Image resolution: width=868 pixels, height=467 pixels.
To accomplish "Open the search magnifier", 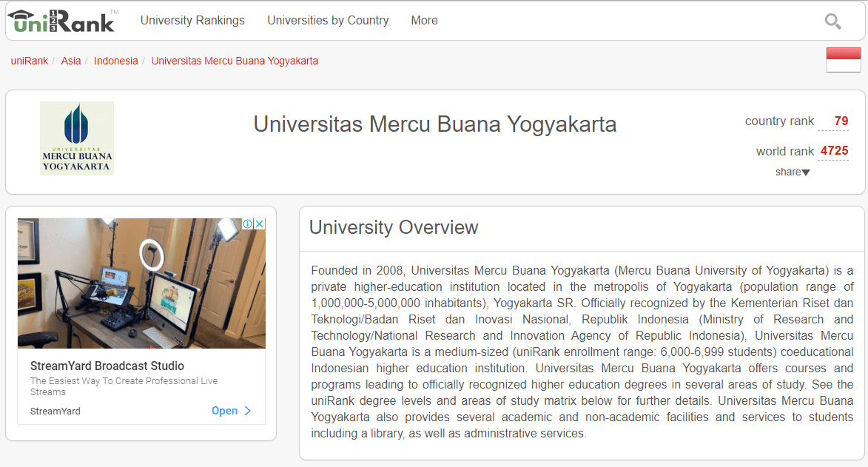I will 832,22.
